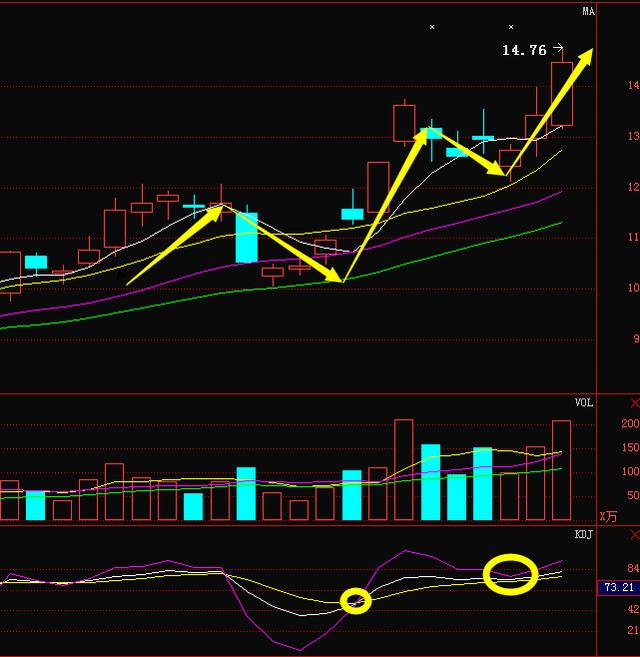Click the MA indicator label
Viewport: 640px width, 657px height.
point(588,12)
